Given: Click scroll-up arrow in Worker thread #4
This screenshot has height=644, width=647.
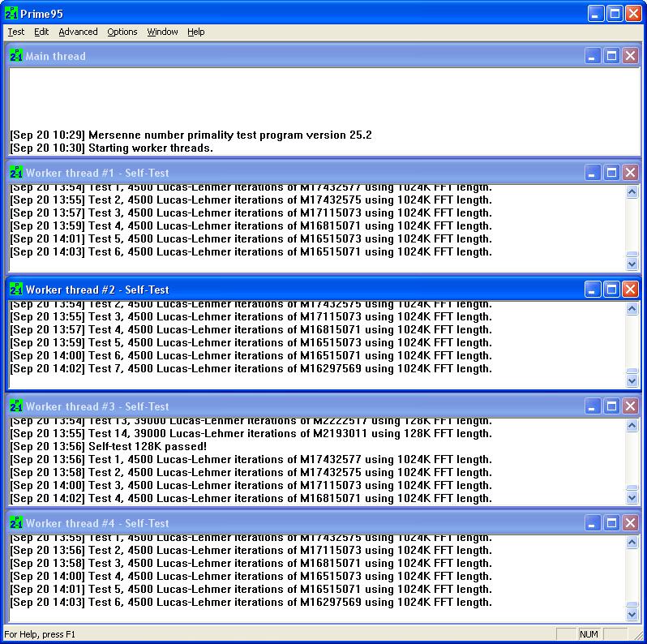Looking at the screenshot, I should pos(632,543).
